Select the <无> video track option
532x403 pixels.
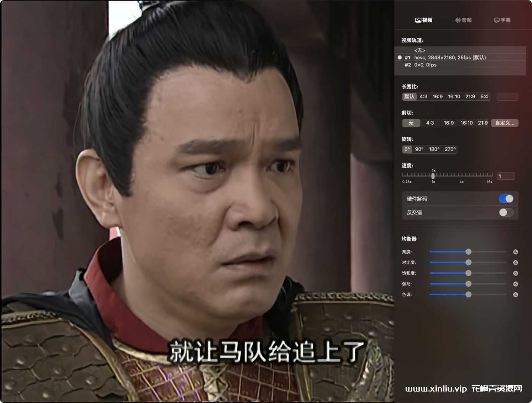tap(460, 50)
